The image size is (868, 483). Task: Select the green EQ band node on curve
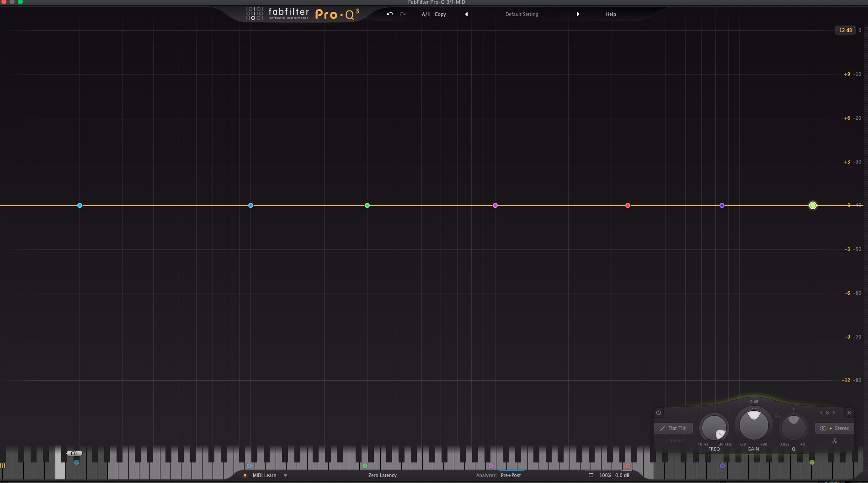[x=367, y=206]
